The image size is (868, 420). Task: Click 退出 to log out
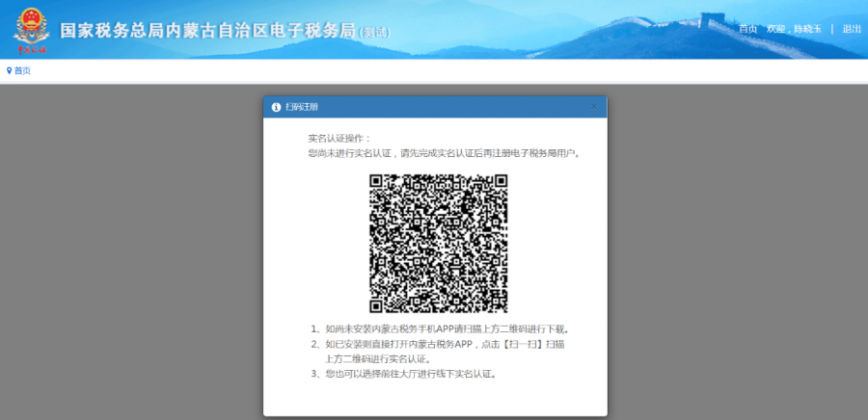[852, 29]
